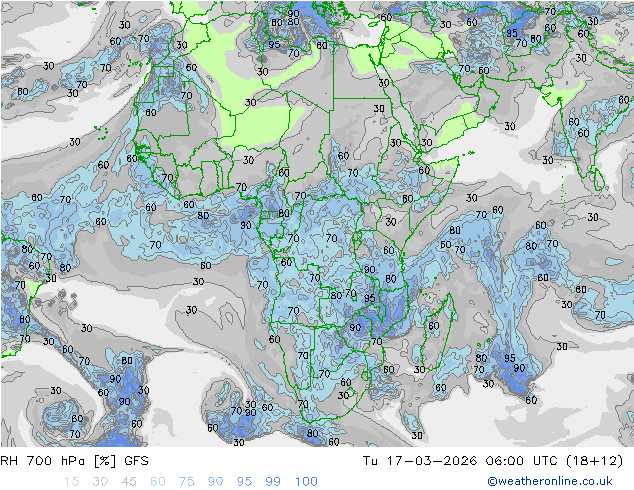Click the 60 value in the bottom legend row

pyautogui.click(x=158, y=482)
